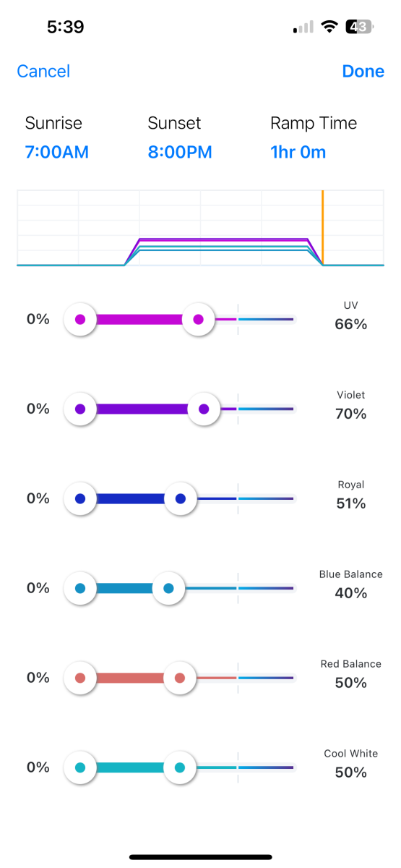Tap the battery level indicator
The width and height of the screenshot is (401, 868).
[359, 27]
